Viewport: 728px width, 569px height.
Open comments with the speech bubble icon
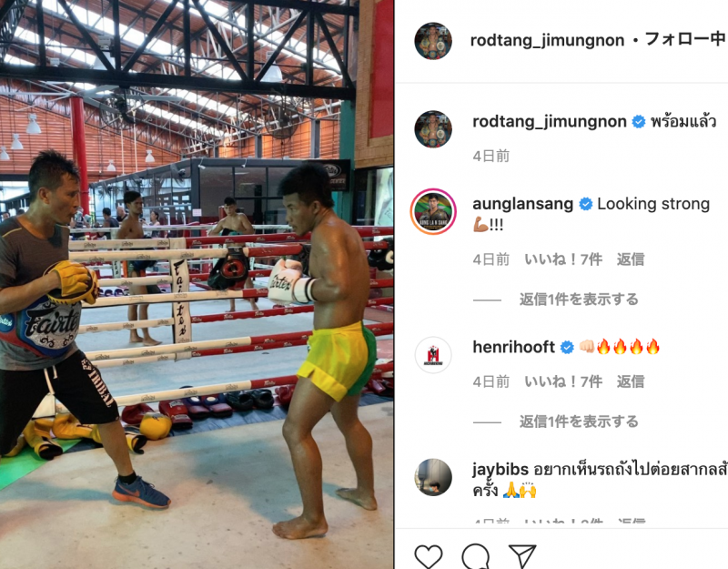[x=475, y=556]
